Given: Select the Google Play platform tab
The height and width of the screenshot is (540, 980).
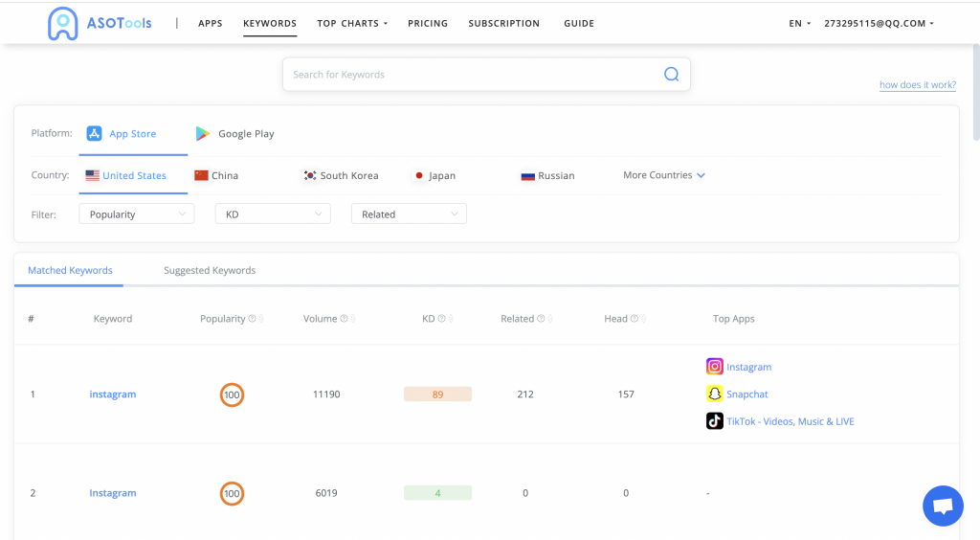Looking at the screenshot, I should tap(235, 134).
